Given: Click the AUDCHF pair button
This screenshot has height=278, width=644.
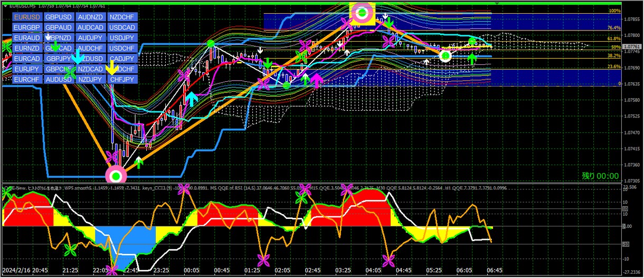Looking at the screenshot, I should click(x=90, y=49).
